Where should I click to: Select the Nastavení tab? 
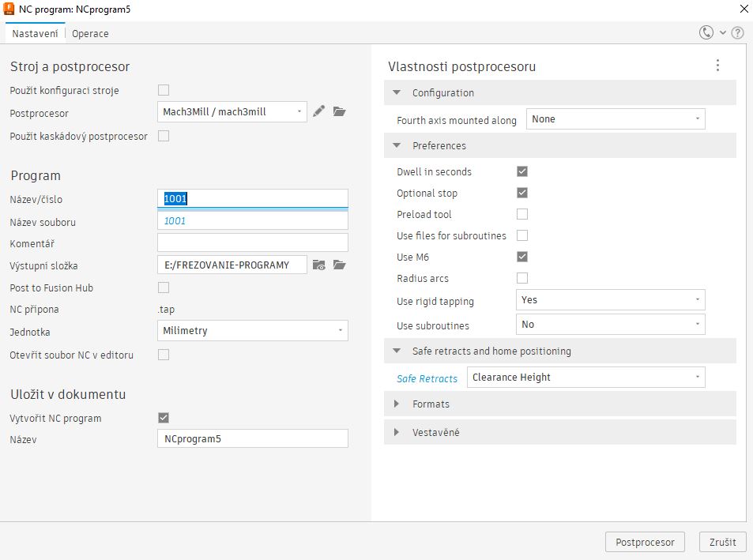coord(35,34)
